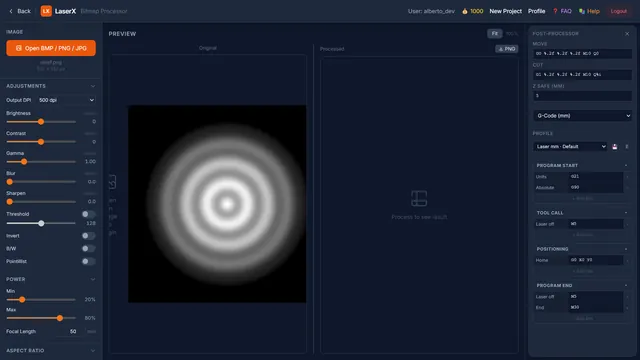The width and height of the screenshot is (640, 360).
Task: Edit the Absolute G90 code field
Action: tap(596, 187)
